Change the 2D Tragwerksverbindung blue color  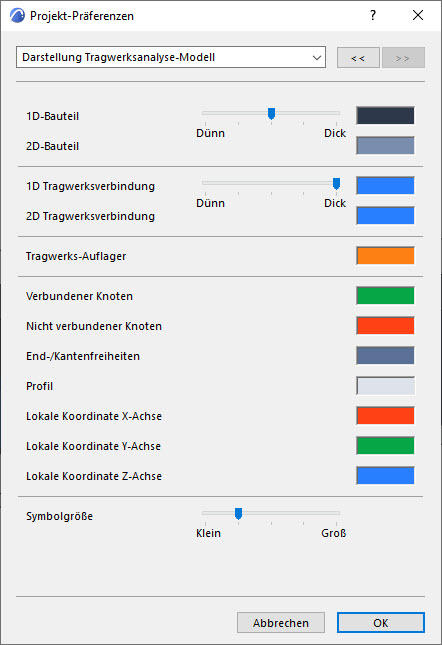[x=385, y=216]
